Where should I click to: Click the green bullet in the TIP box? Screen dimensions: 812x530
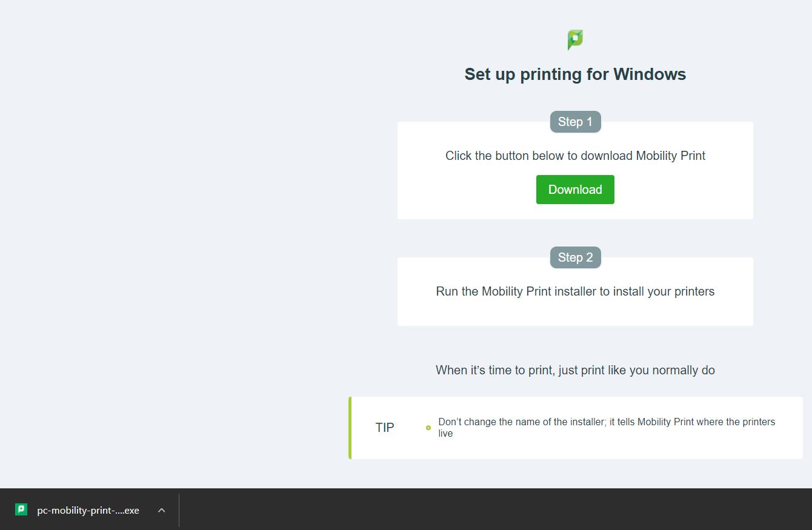pyautogui.click(x=428, y=428)
